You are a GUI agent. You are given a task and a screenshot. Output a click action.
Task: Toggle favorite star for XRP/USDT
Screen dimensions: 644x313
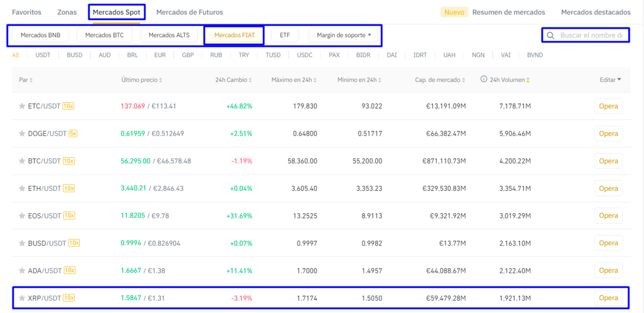click(x=22, y=298)
